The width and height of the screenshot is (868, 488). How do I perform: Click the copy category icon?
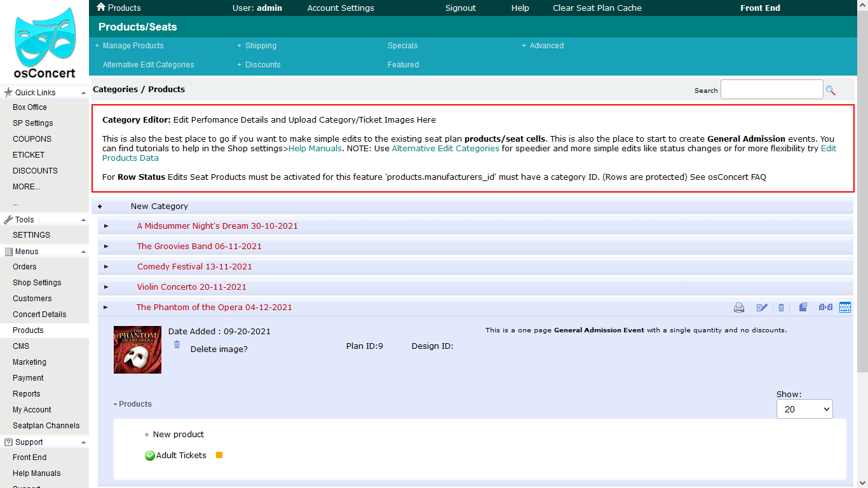pyautogui.click(x=803, y=308)
